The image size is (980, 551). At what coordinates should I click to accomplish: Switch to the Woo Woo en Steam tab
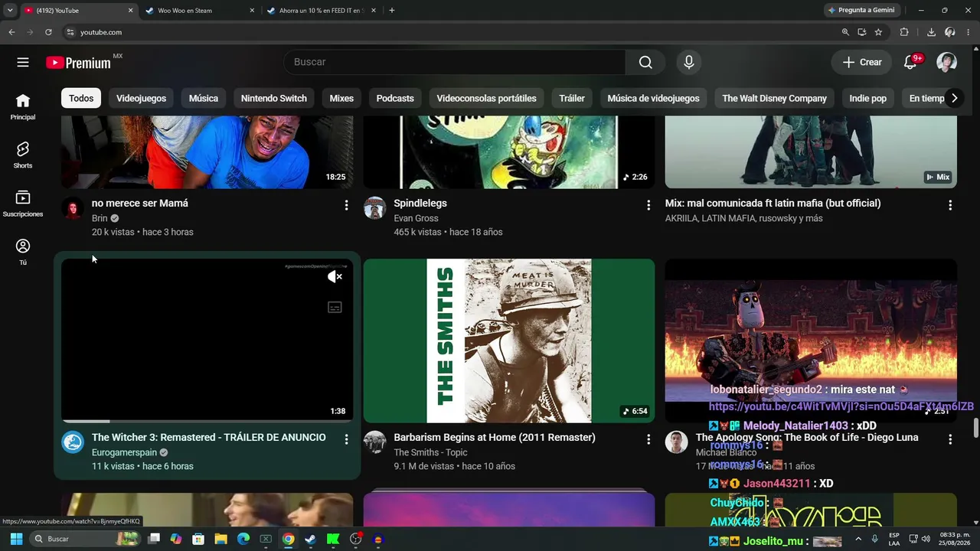pos(199,11)
